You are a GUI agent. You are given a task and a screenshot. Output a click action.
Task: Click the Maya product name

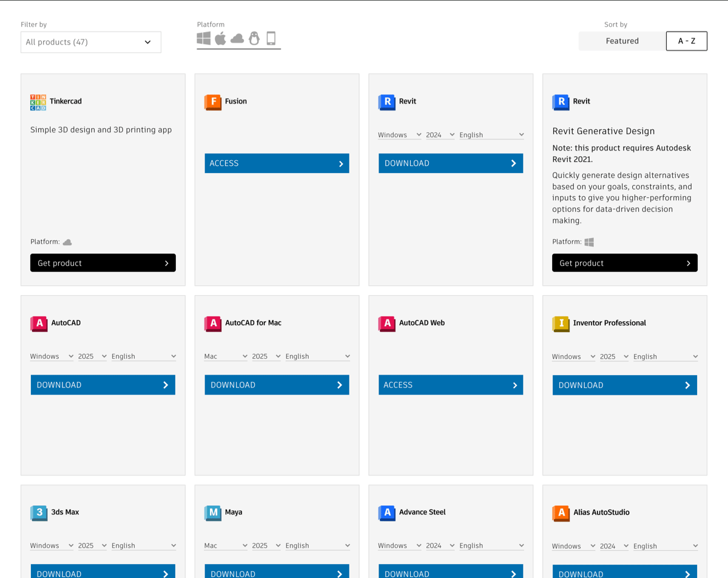[x=234, y=512]
